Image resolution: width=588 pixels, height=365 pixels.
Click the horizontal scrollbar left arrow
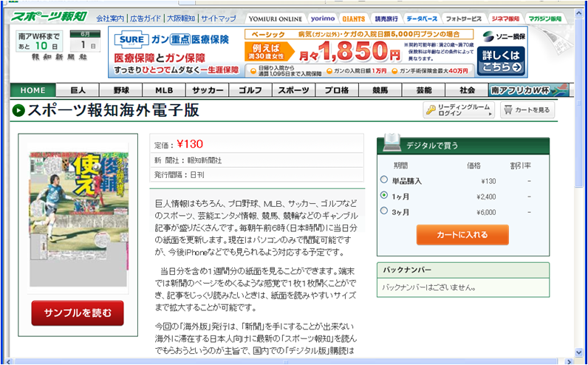[x=9, y=361]
